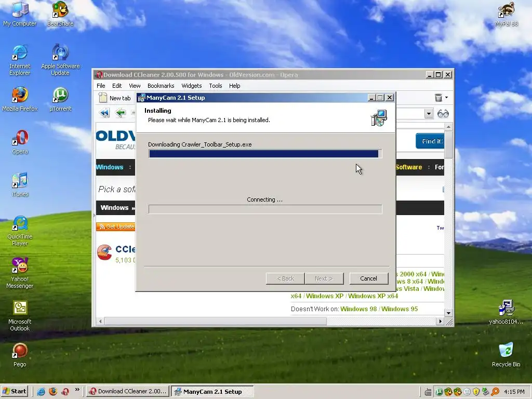Click Opera green Back arrow
The height and width of the screenshot is (399, 532).
pos(121,113)
